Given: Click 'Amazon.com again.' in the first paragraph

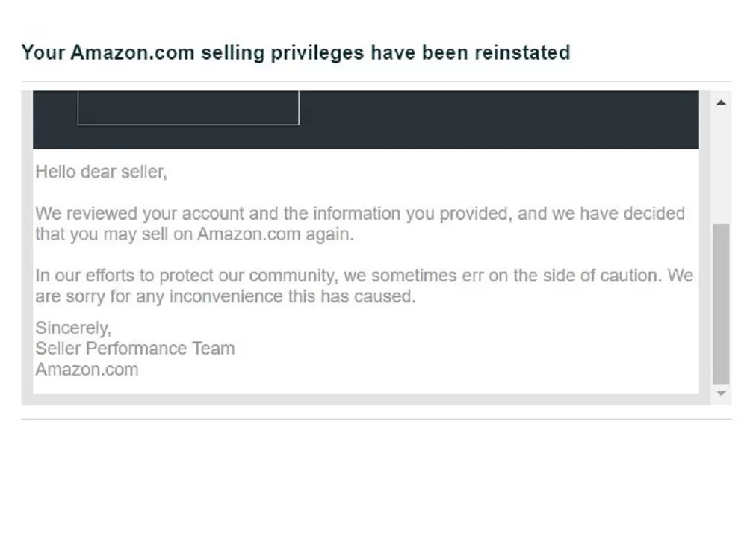Looking at the screenshot, I should (x=276, y=234).
